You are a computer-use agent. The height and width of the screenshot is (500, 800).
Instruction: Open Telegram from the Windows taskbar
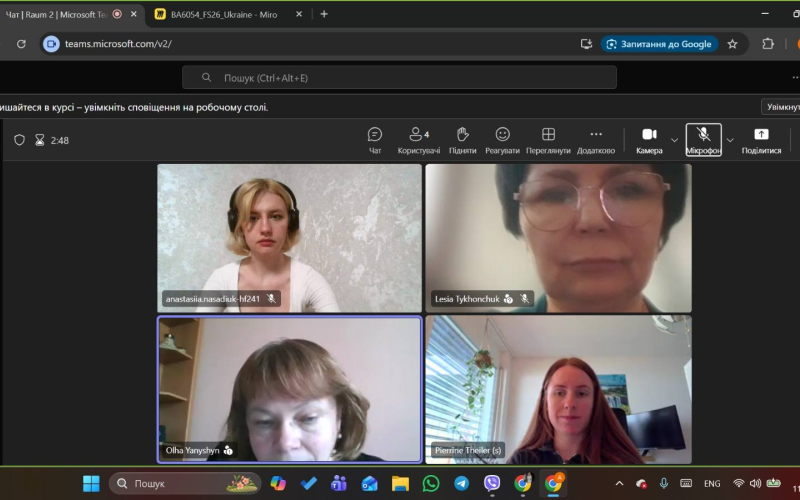461,484
